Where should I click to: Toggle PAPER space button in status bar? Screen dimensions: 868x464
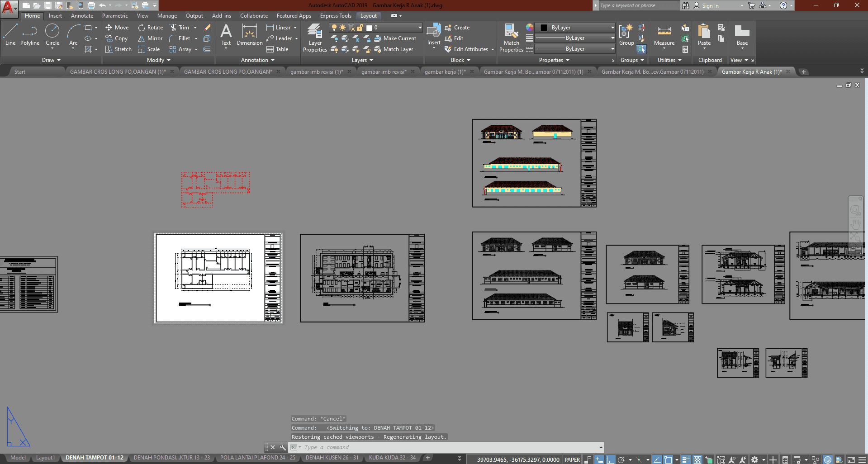click(572, 459)
